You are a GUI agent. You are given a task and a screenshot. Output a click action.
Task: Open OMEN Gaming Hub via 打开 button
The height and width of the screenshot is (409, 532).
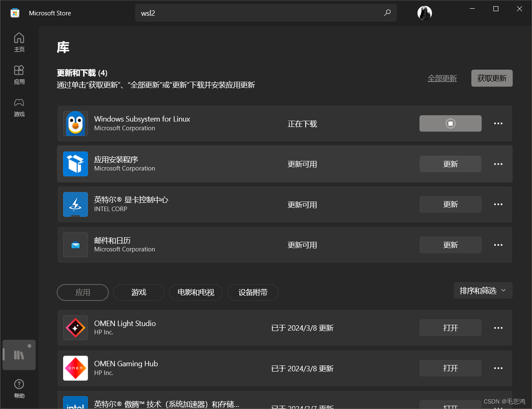click(x=450, y=368)
